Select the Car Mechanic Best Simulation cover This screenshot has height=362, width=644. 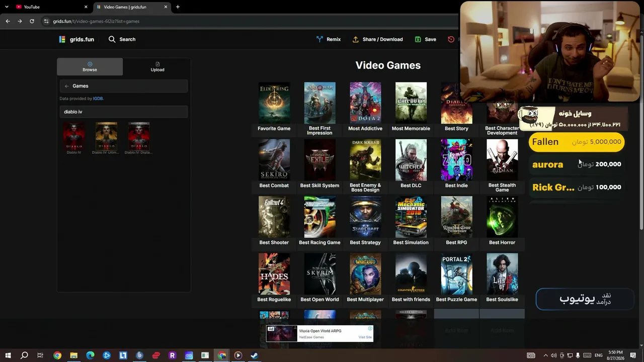411,217
